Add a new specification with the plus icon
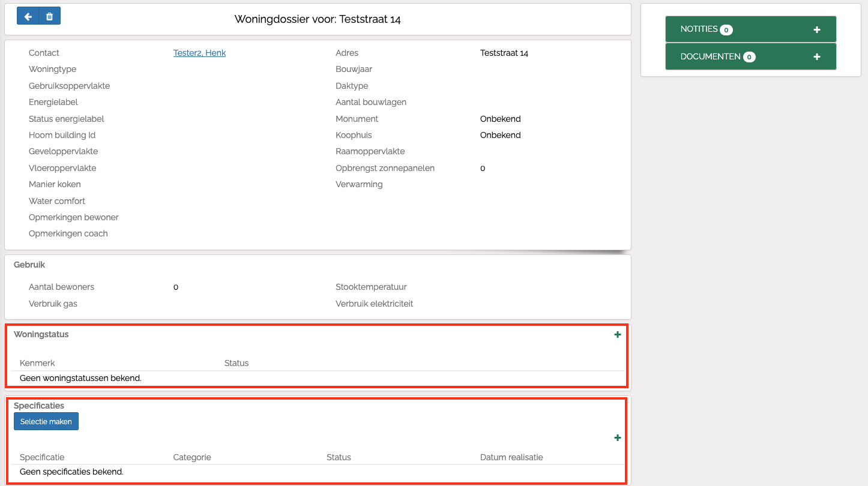Image resolution: width=868 pixels, height=486 pixels. [x=617, y=438]
